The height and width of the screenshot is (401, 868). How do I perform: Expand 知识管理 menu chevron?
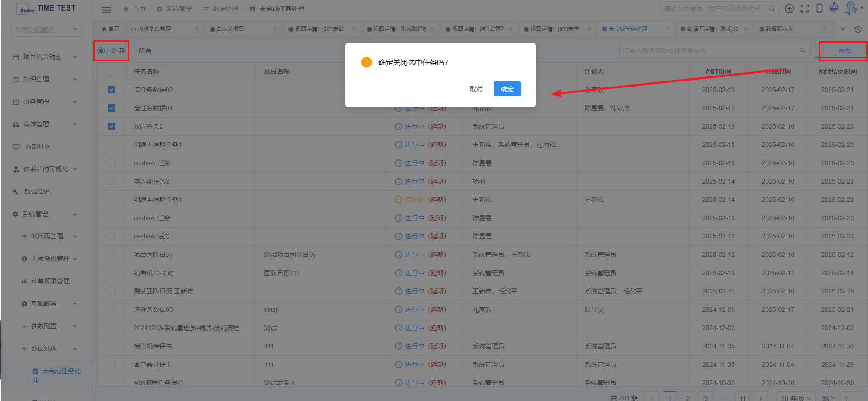point(75,80)
